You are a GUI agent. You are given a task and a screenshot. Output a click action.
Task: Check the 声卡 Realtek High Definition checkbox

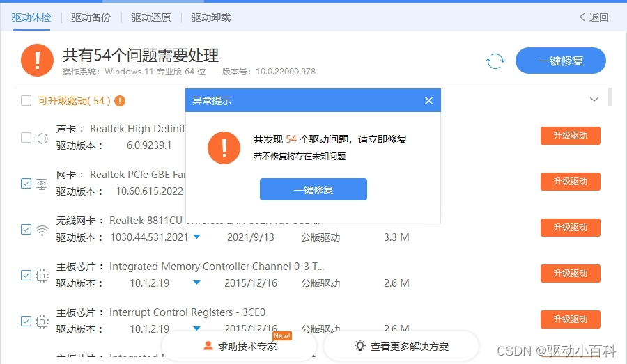(x=26, y=138)
